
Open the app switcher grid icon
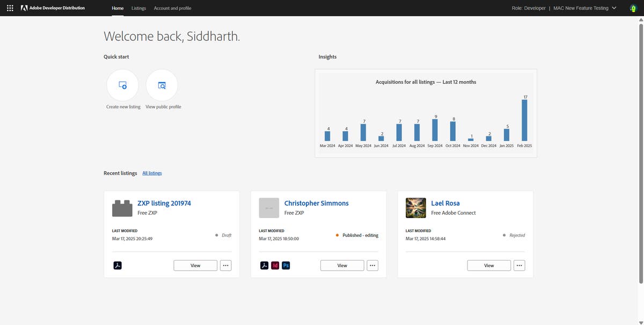click(x=10, y=8)
